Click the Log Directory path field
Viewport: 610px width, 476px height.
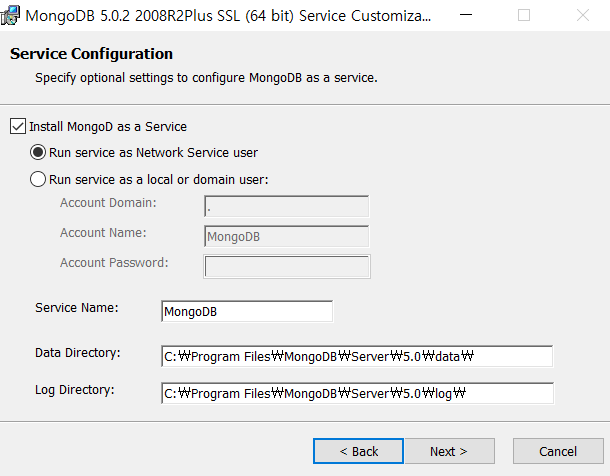pyautogui.click(x=357, y=393)
